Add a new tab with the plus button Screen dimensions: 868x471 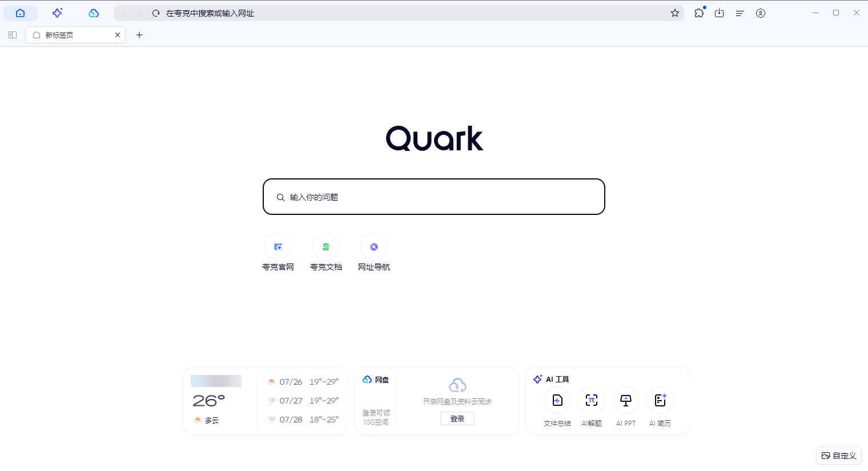point(139,35)
